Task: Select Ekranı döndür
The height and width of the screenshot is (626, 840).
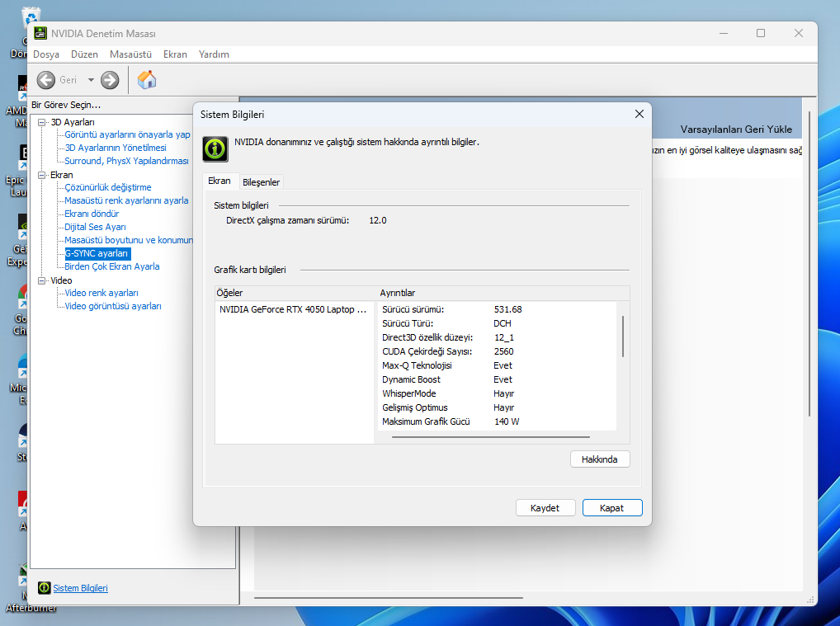Action: [92, 214]
